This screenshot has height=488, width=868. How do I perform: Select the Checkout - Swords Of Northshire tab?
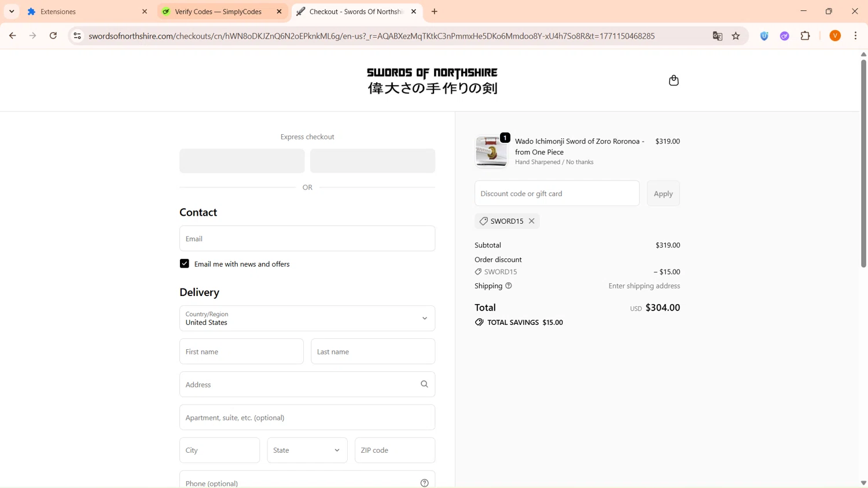pos(357,12)
